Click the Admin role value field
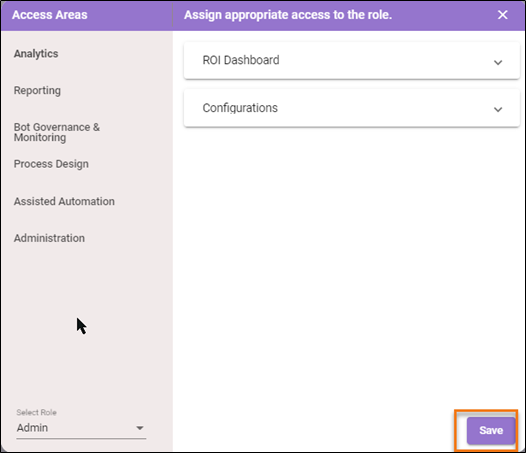The width and height of the screenshot is (526, 453). (81, 428)
